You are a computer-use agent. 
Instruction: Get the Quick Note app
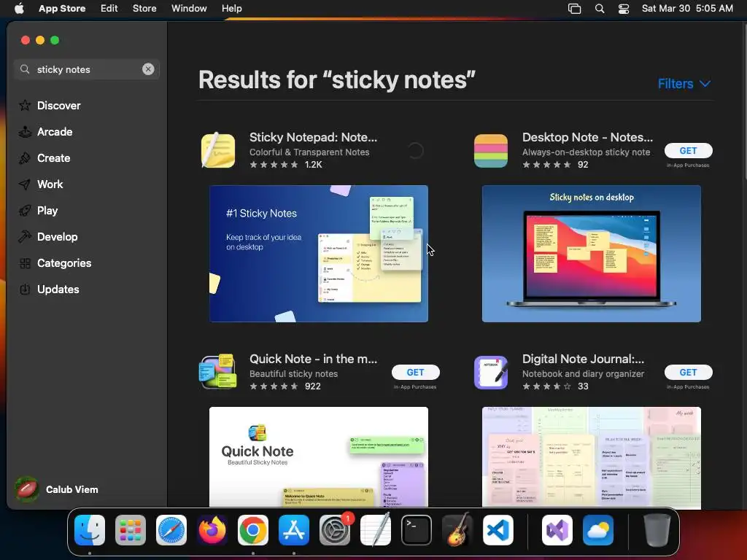click(x=415, y=372)
